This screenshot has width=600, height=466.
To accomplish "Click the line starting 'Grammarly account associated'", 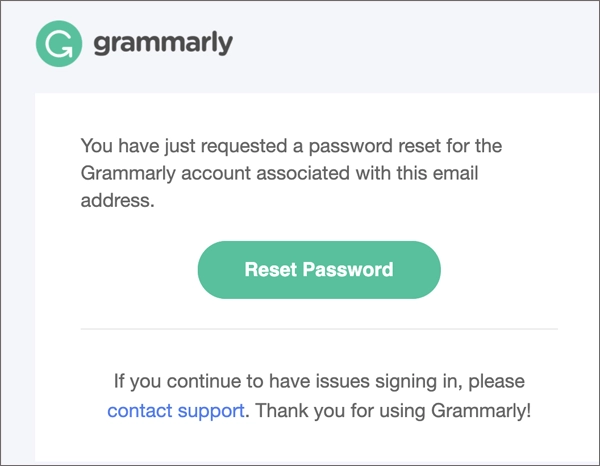I will click(279, 173).
